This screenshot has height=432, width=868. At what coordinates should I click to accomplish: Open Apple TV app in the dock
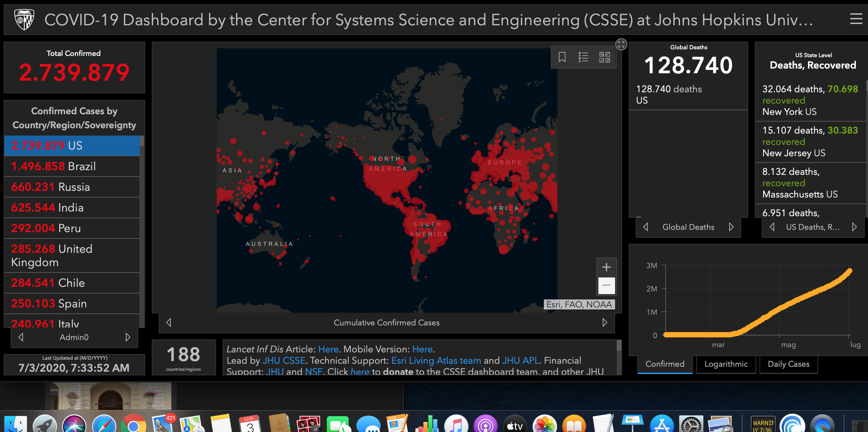(x=515, y=424)
